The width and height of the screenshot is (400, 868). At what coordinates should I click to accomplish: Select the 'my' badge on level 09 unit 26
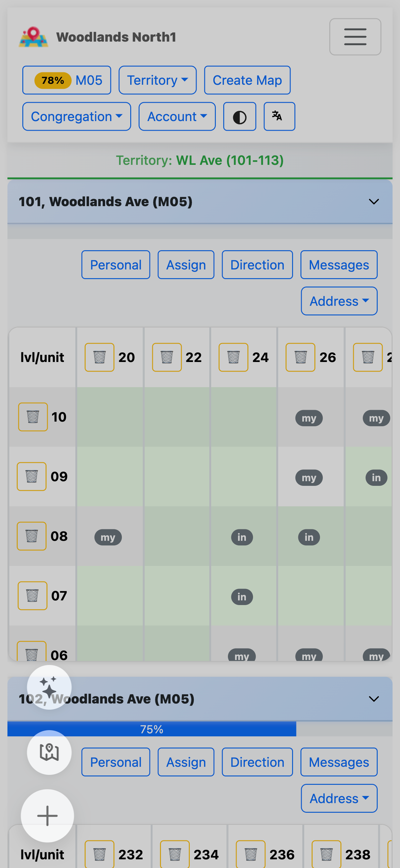[309, 477]
